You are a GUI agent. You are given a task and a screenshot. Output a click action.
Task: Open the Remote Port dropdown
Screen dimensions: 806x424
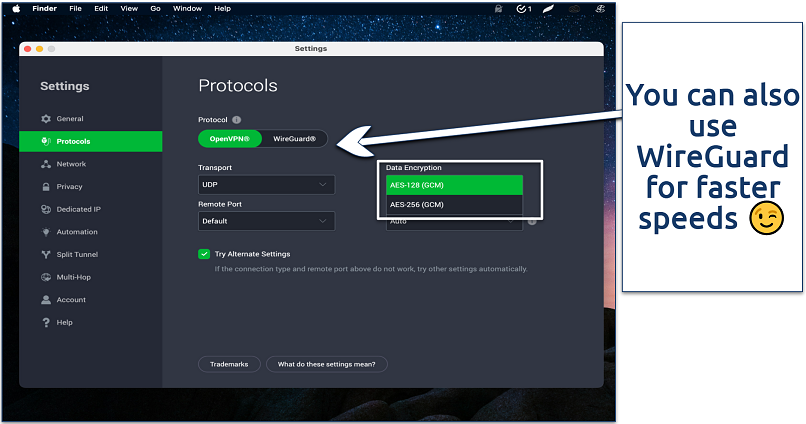(266, 221)
